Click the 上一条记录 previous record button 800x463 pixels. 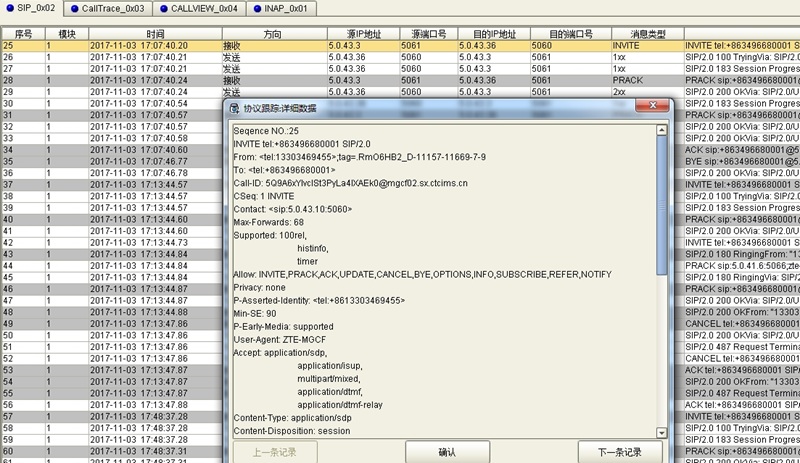pos(275,452)
